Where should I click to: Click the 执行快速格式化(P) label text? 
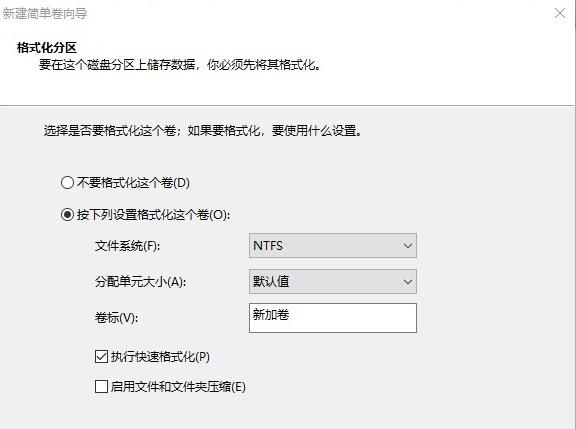[160, 357]
